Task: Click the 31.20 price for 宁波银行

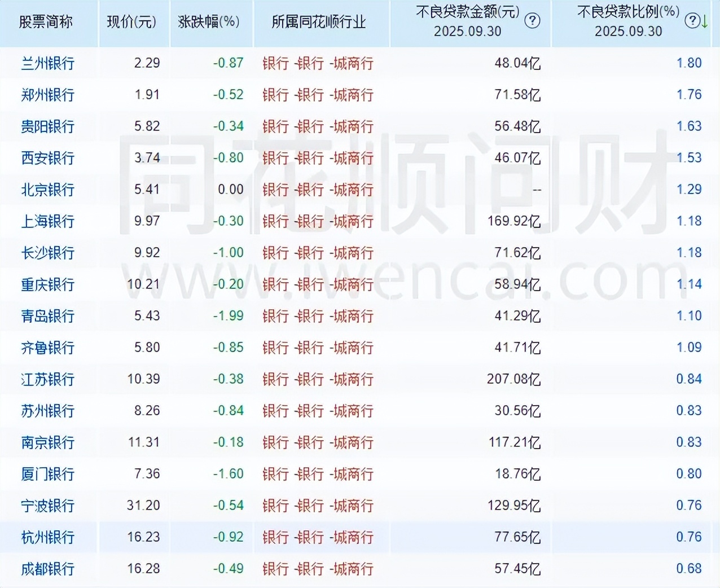Action: click(x=143, y=505)
